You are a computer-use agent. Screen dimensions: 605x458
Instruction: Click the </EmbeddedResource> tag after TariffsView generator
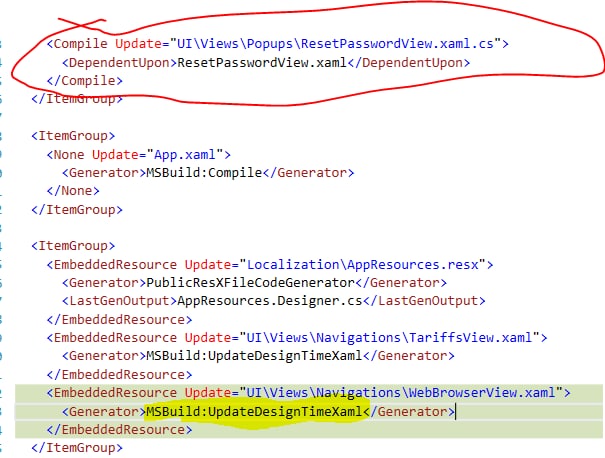119,375
